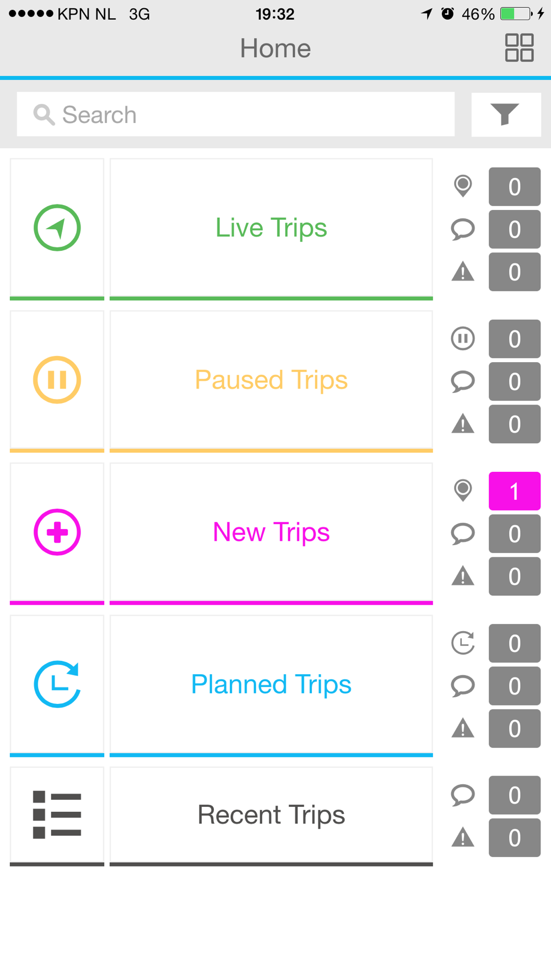Viewport: 551px width, 980px height.
Task: Open the grid view icon in header
Action: coord(519,47)
